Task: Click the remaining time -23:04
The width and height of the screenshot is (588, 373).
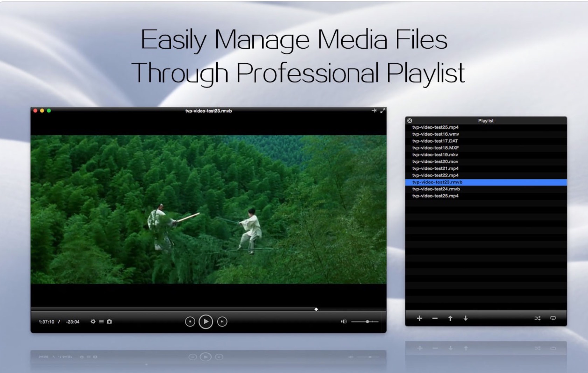Action: point(73,322)
